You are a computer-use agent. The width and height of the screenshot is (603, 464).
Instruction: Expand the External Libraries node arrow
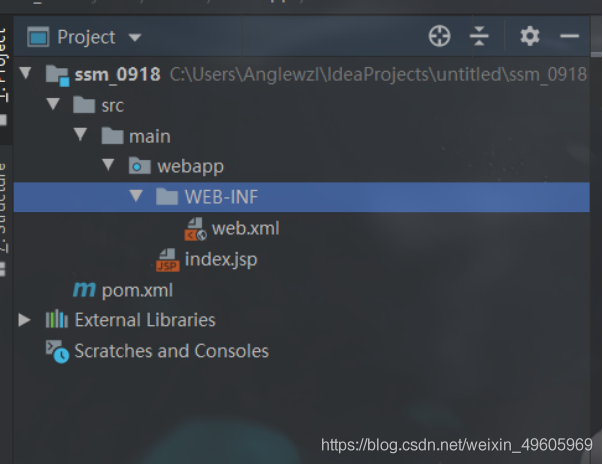(x=24, y=320)
